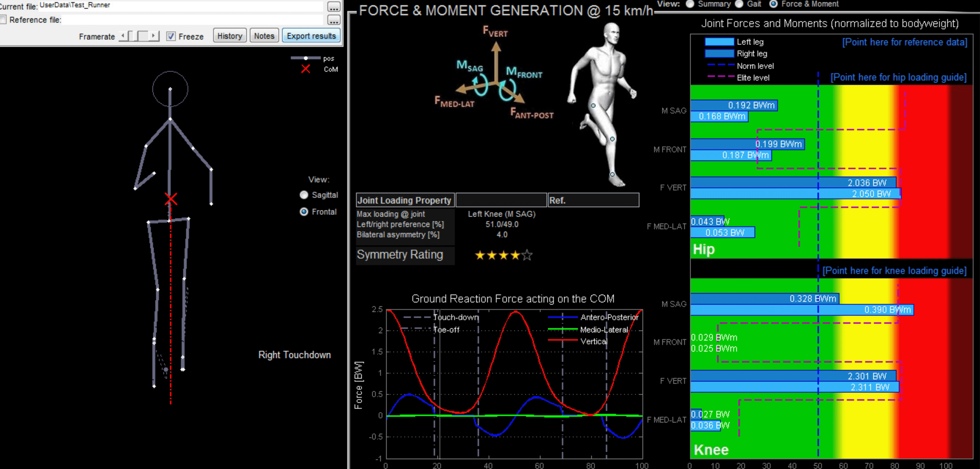Click the Right Touchdown label

[294, 354]
